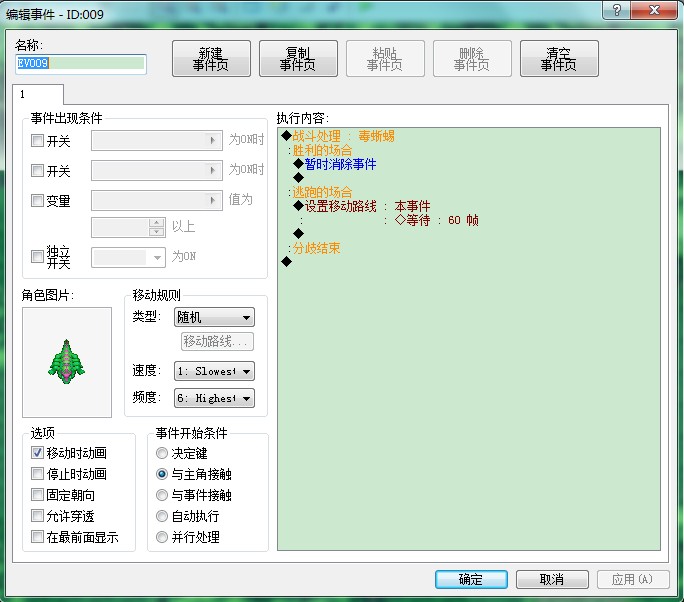Enable the 独立开关 condition checkbox
This screenshot has width=684, height=602.
point(38,256)
